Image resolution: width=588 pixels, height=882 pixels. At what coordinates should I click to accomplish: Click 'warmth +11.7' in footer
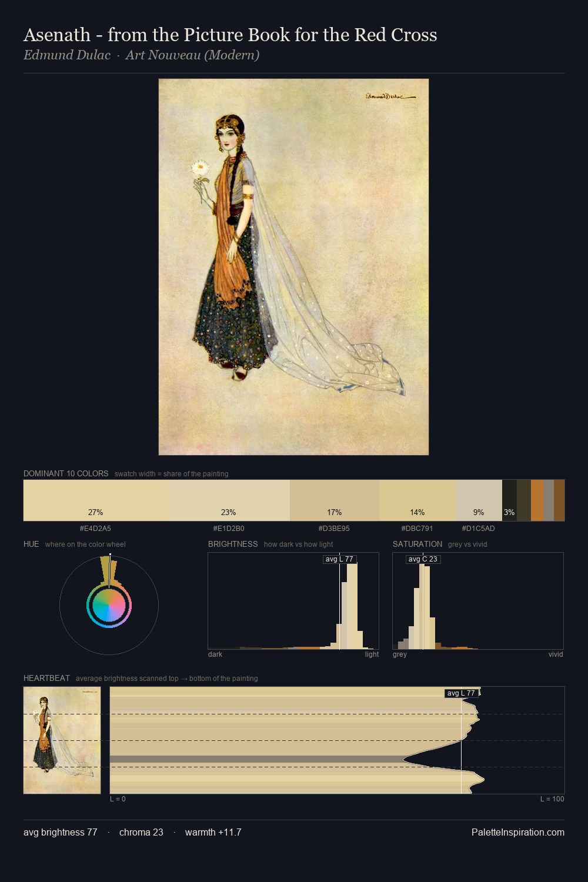coord(213,832)
